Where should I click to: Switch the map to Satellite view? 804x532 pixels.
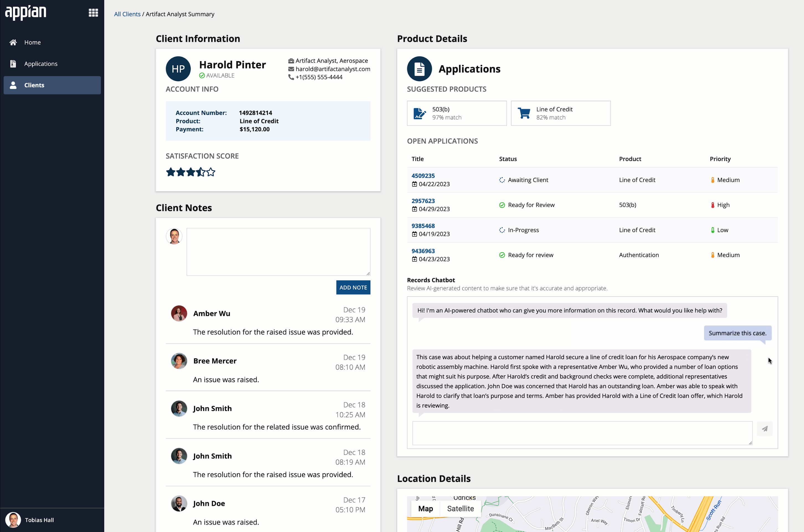tap(461, 508)
